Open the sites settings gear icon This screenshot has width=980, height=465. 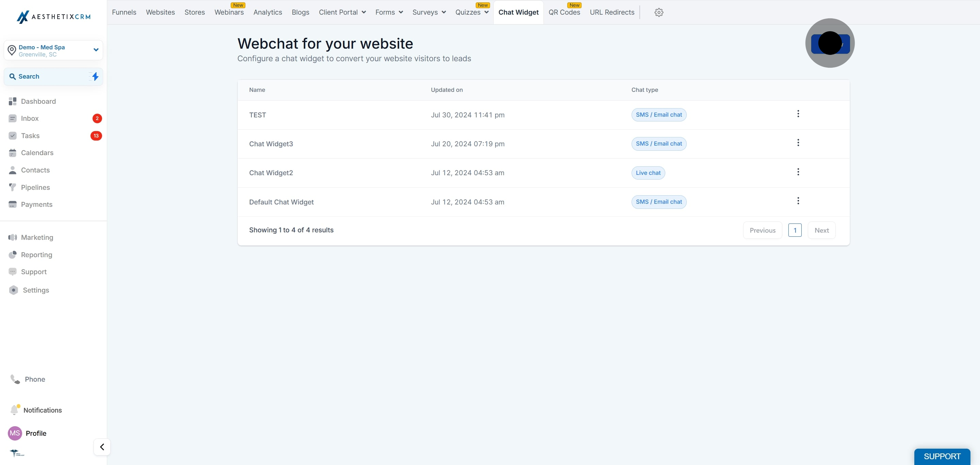point(658,13)
